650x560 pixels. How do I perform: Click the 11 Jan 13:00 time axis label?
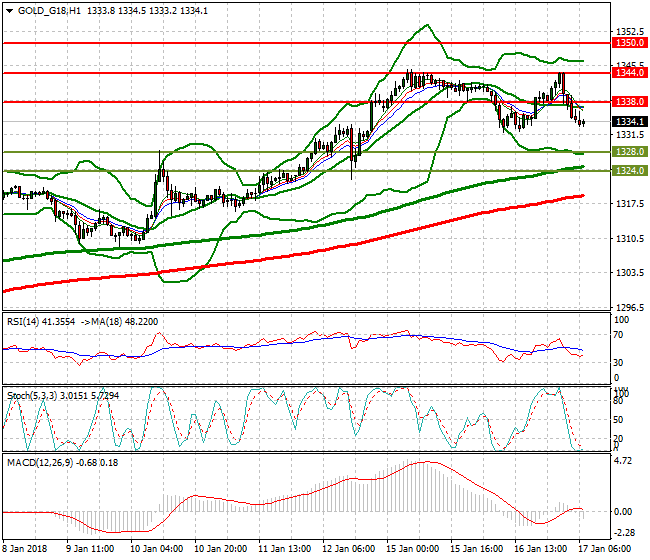(285, 549)
